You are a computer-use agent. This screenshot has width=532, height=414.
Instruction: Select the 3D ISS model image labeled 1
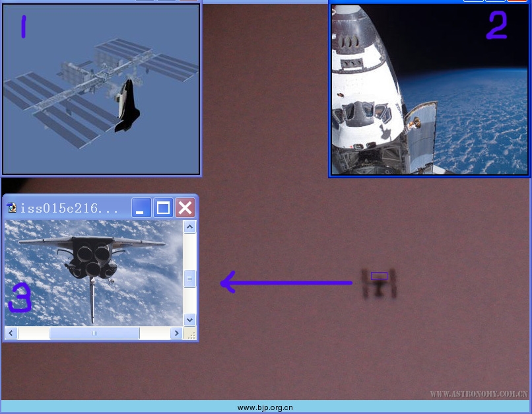(x=101, y=89)
